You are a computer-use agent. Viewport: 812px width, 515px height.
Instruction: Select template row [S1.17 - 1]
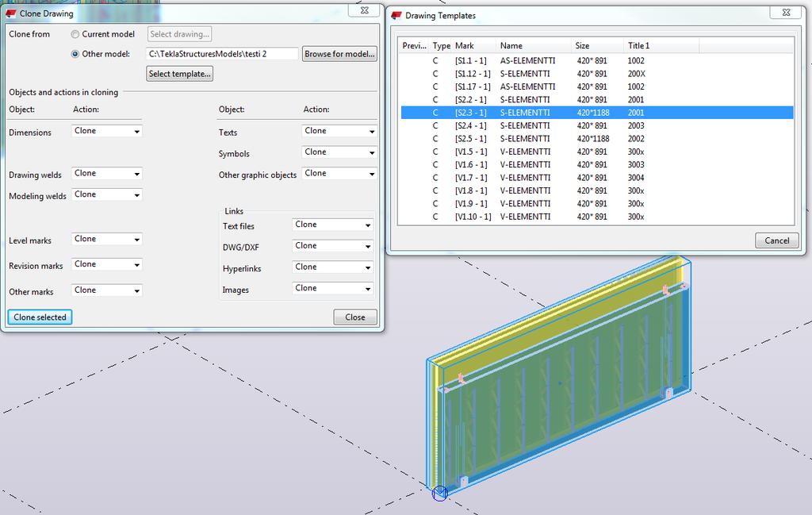coord(597,86)
